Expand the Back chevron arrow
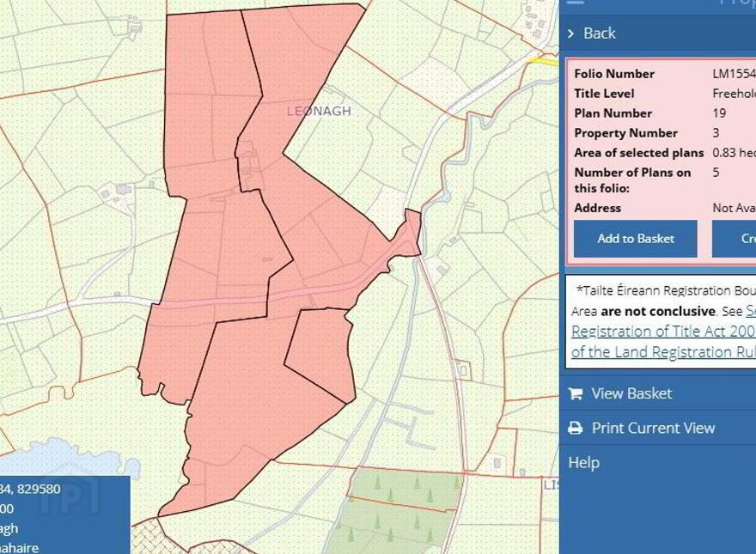 point(571,33)
